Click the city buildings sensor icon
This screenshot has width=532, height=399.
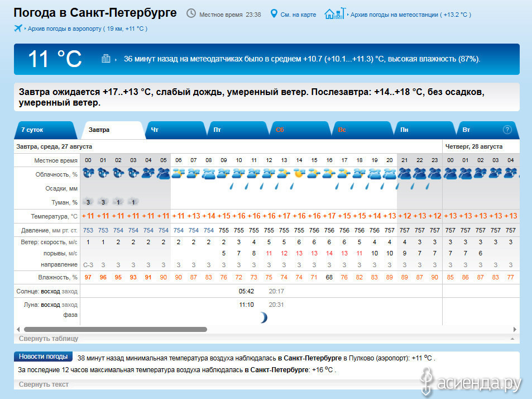coord(106,59)
